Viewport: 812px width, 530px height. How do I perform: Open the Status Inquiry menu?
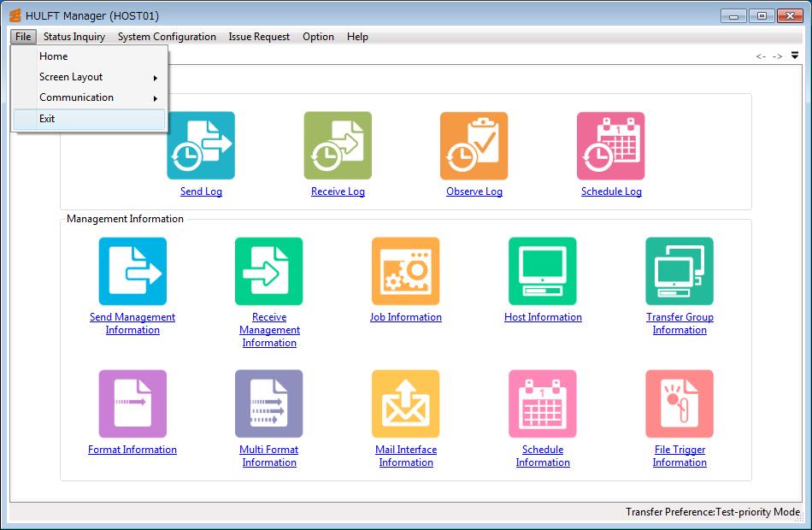pyautogui.click(x=74, y=37)
